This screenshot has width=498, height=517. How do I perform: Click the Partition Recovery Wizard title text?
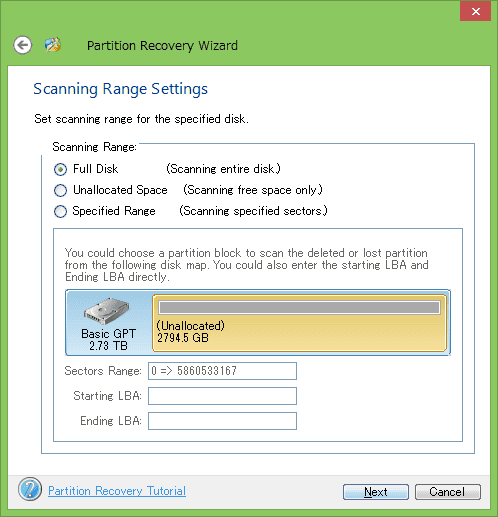162,46
